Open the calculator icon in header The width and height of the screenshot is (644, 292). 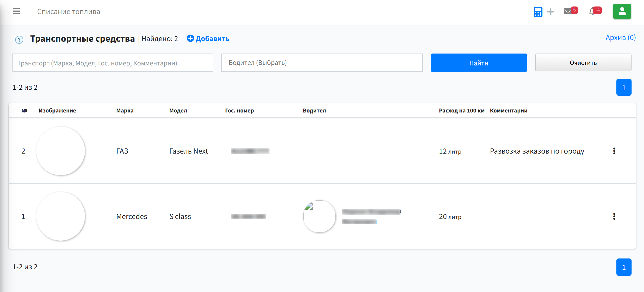coord(538,12)
